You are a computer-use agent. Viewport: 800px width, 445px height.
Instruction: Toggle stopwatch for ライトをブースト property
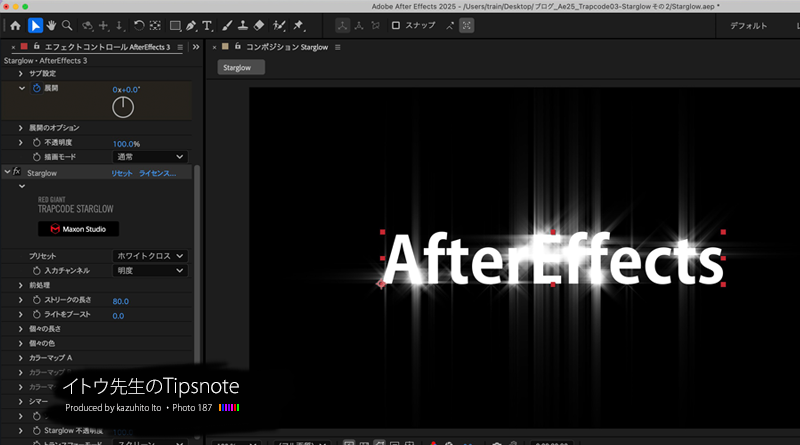pos(37,314)
